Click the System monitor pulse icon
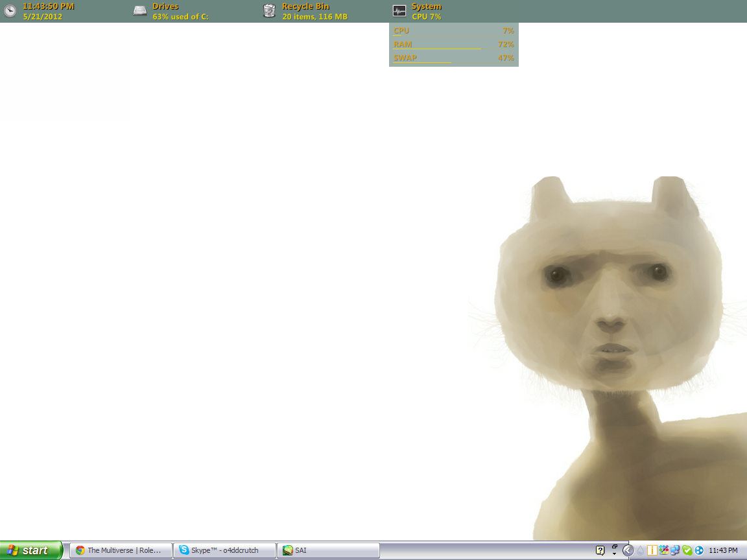 (x=399, y=10)
